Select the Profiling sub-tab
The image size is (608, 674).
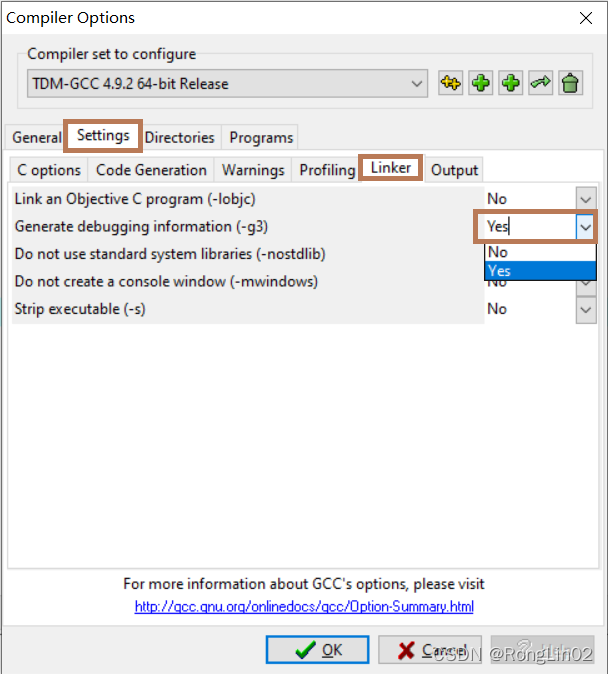point(327,170)
